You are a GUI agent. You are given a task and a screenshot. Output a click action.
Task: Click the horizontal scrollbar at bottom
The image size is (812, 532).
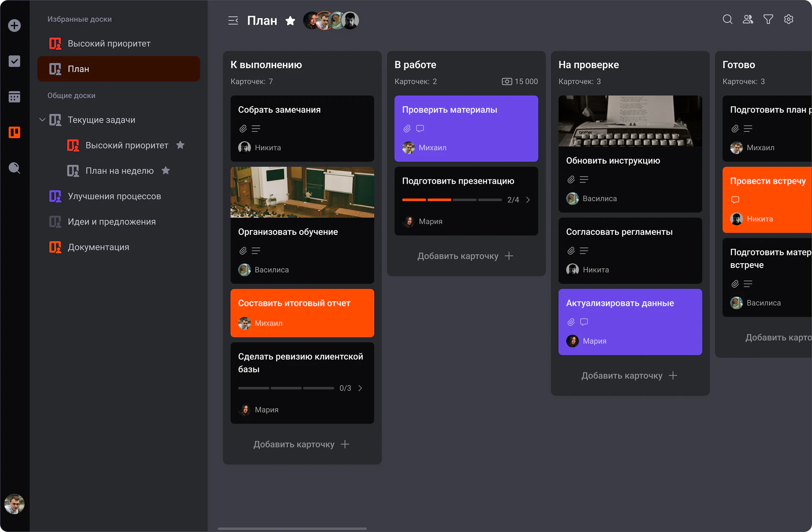coord(292,529)
